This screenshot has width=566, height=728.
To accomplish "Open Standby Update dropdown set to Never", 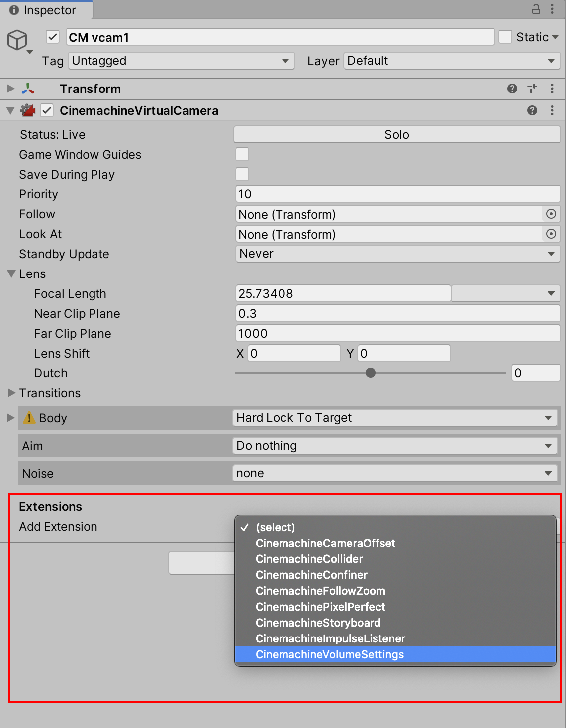I will point(397,254).
